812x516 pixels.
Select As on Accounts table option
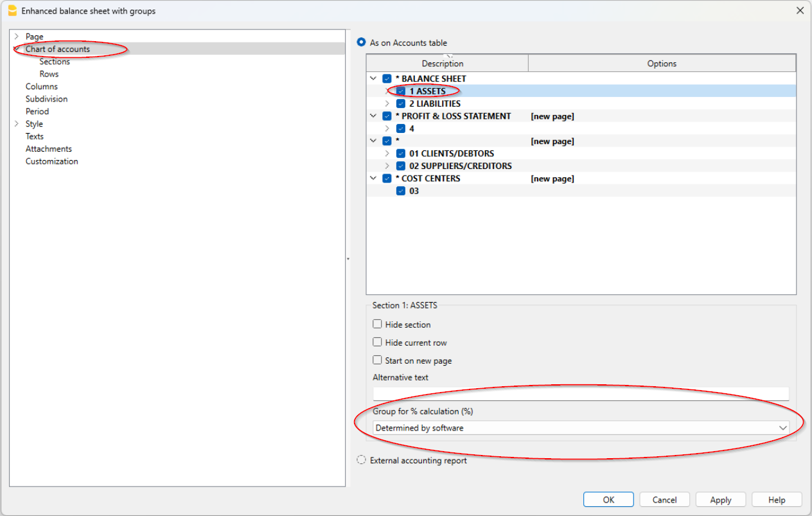coord(362,43)
